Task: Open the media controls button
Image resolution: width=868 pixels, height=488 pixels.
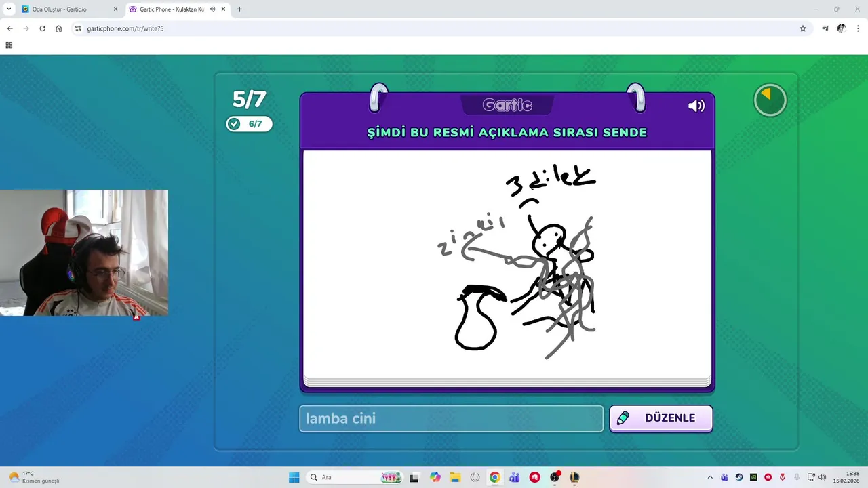Action: click(x=825, y=28)
